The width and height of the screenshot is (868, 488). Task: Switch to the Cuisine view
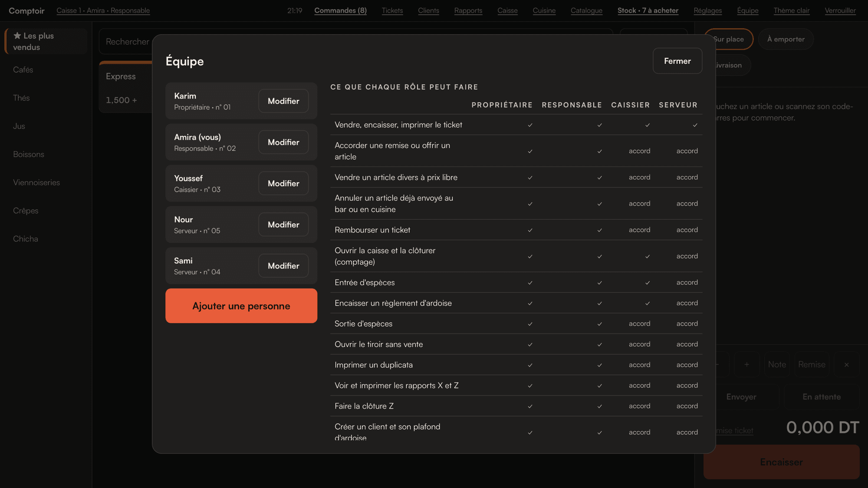click(544, 10)
